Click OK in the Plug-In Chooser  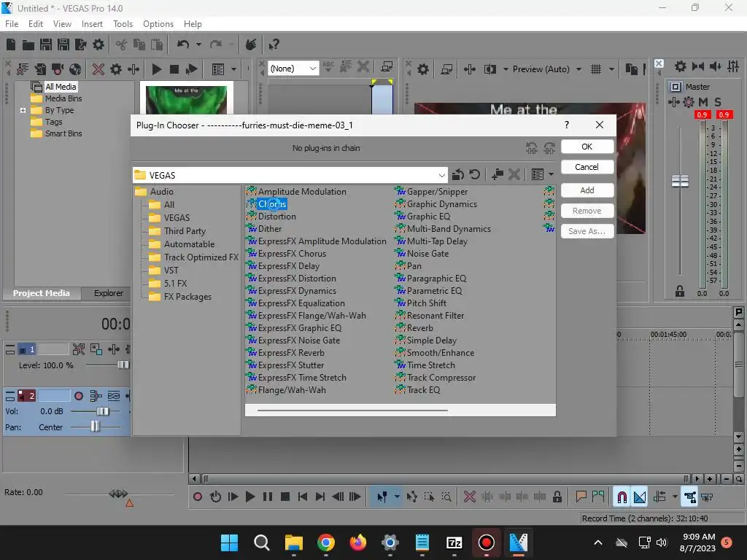coord(587,147)
